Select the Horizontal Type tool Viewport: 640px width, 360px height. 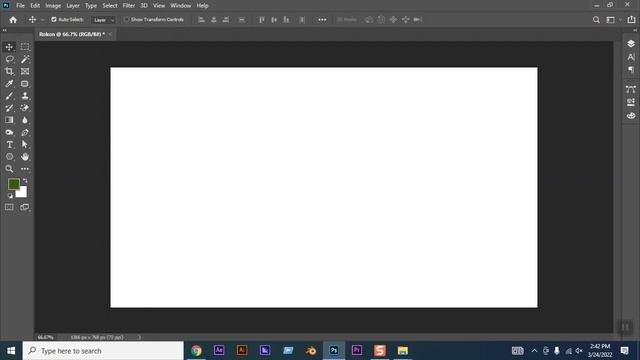pyautogui.click(x=9, y=144)
